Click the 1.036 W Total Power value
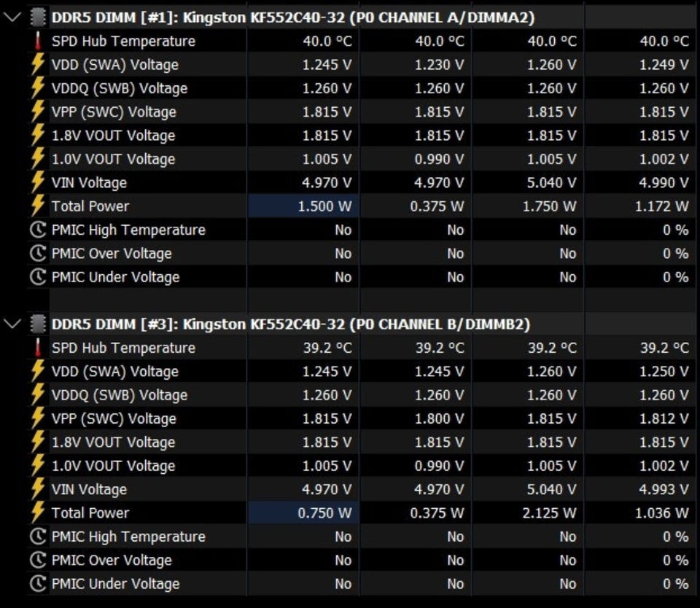Screen dimensions: 700x608 pyautogui.click(x=662, y=513)
